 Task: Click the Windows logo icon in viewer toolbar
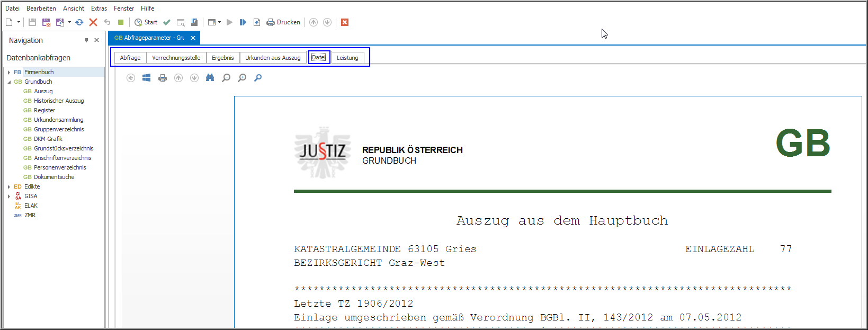tap(147, 78)
